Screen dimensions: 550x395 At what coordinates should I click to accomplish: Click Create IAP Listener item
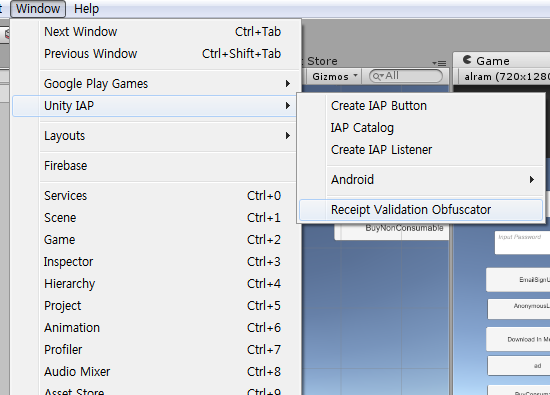coord(421,150)
